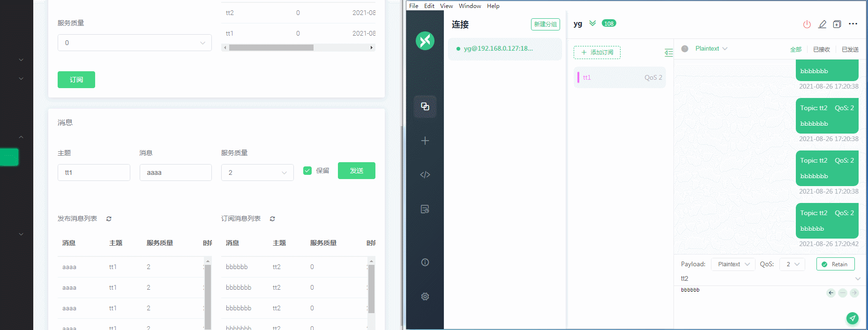Open the QoS dropdown in publish area
Screen dimensions: 868x330
tap(793, 264)
